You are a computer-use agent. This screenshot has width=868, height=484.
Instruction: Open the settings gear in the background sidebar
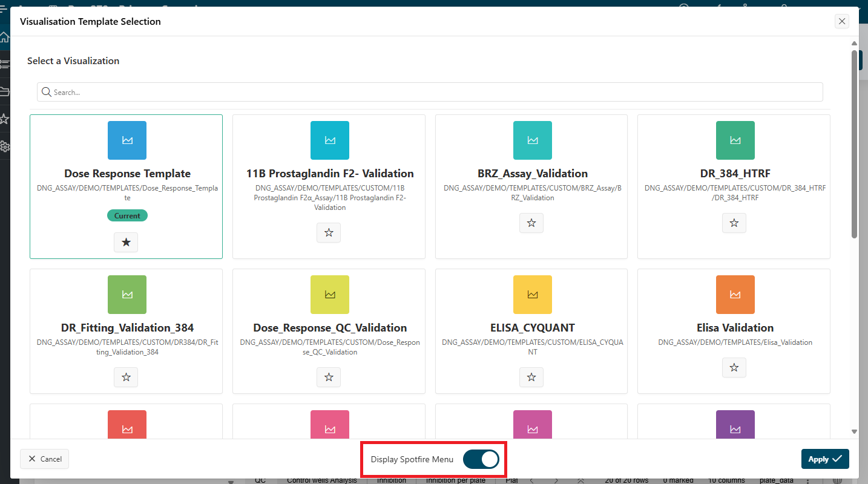(4, 146)
